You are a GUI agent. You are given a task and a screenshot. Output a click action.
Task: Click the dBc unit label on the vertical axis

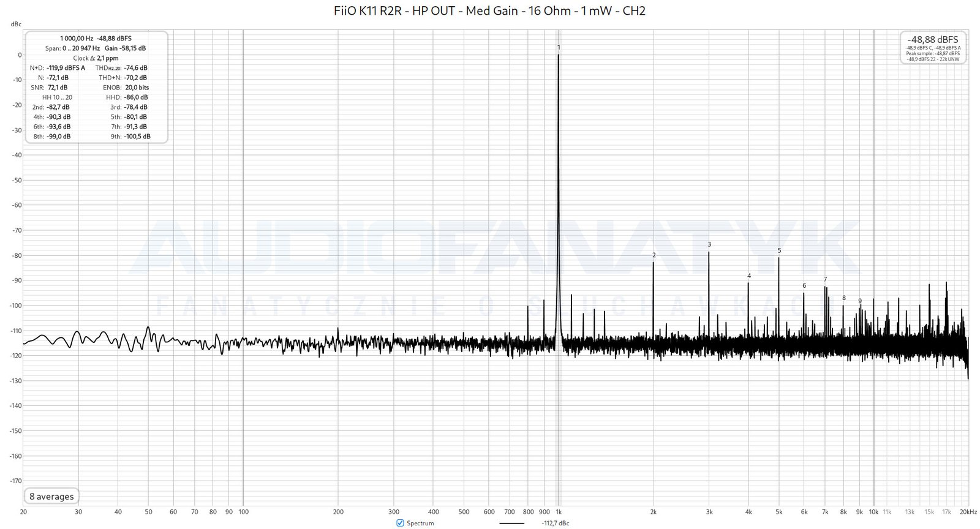click(x=16, y=24)
